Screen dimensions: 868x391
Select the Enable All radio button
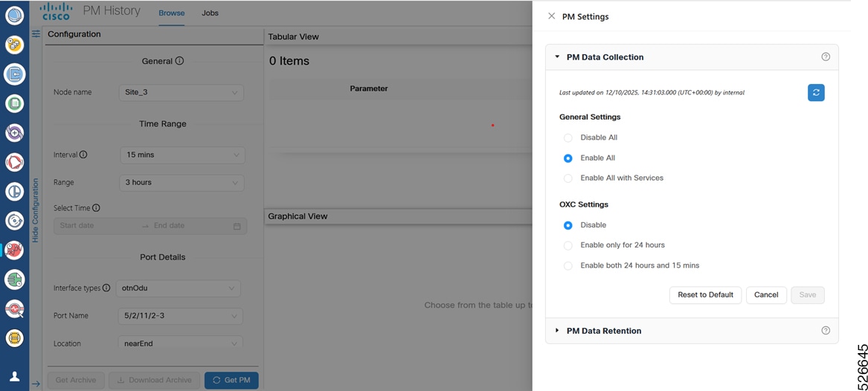click(568, 158)
